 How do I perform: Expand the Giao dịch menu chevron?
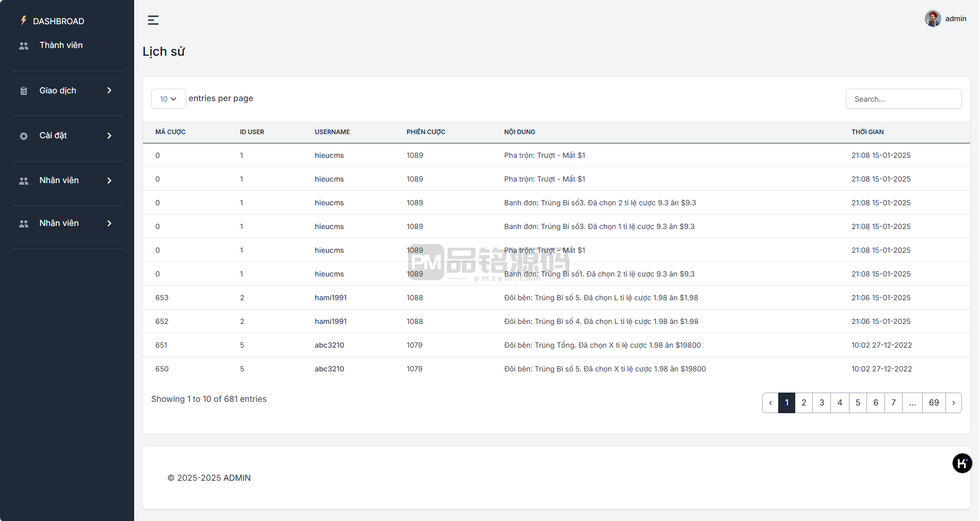point(109,90)
